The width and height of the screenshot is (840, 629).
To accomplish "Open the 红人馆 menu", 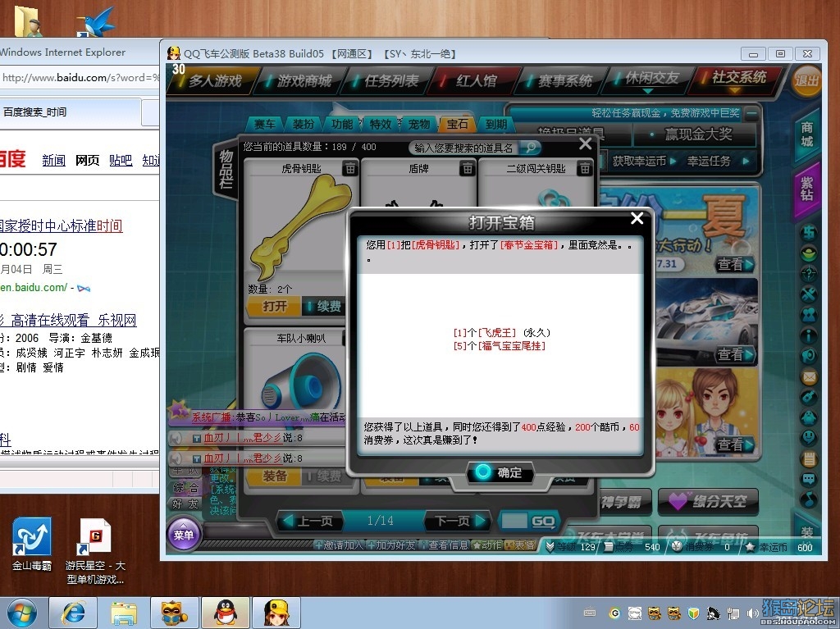I will (x=473, y=81).
